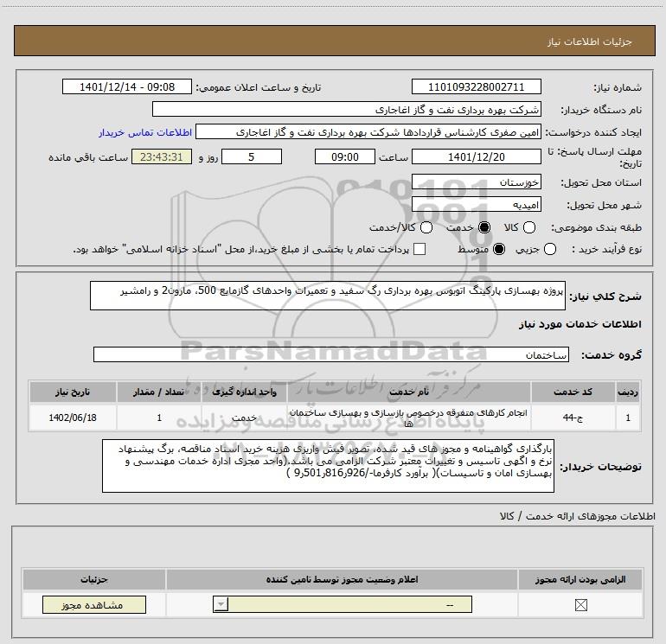Click the اعلام وضعیت مجوز column header
The height and width of the screenshot is (644, 666).
coord(342,579)
